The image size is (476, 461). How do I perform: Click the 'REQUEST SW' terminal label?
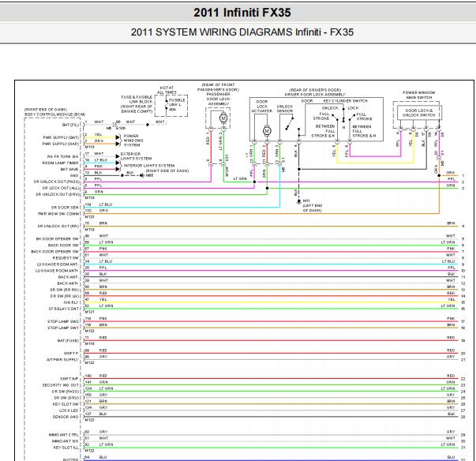66,258
